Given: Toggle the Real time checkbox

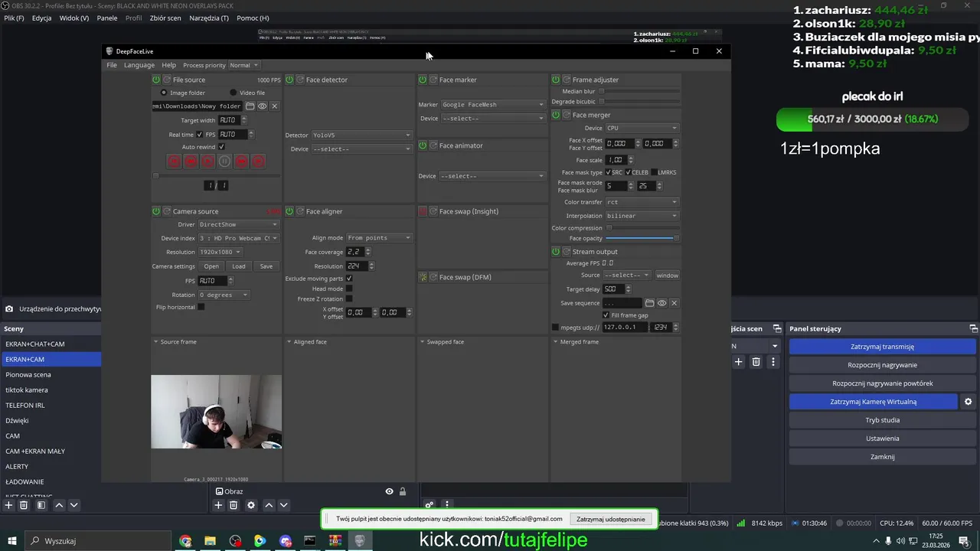Looking at the screenshot, I should click(200, 135).
